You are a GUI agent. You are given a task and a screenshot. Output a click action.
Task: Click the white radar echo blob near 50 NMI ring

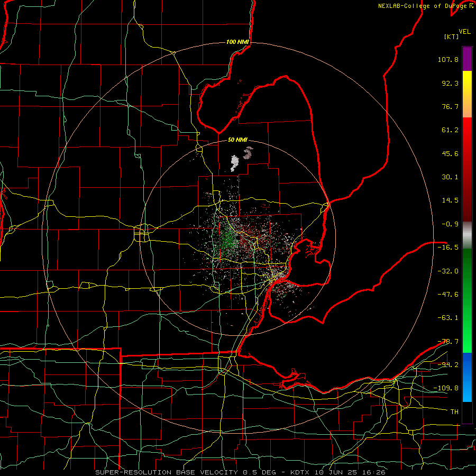coord(234,163)
